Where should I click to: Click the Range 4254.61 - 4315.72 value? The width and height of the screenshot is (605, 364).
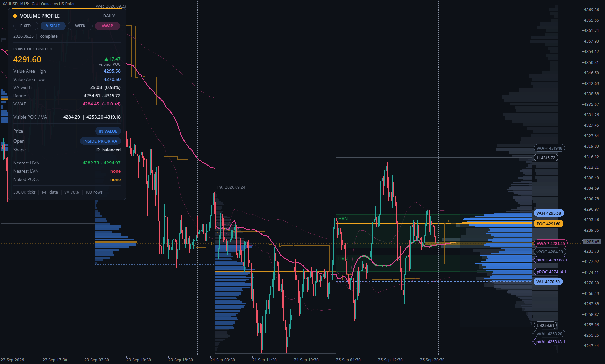tap(102, 96)
